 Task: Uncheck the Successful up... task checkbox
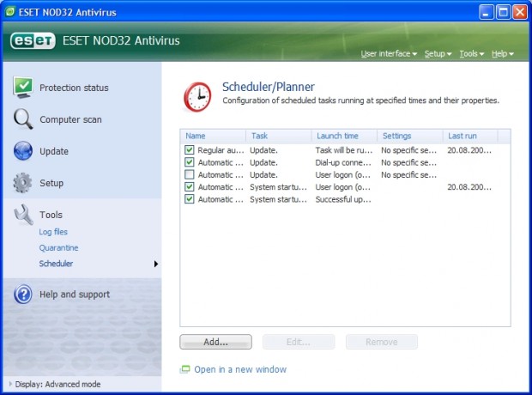tap(190, 199)
